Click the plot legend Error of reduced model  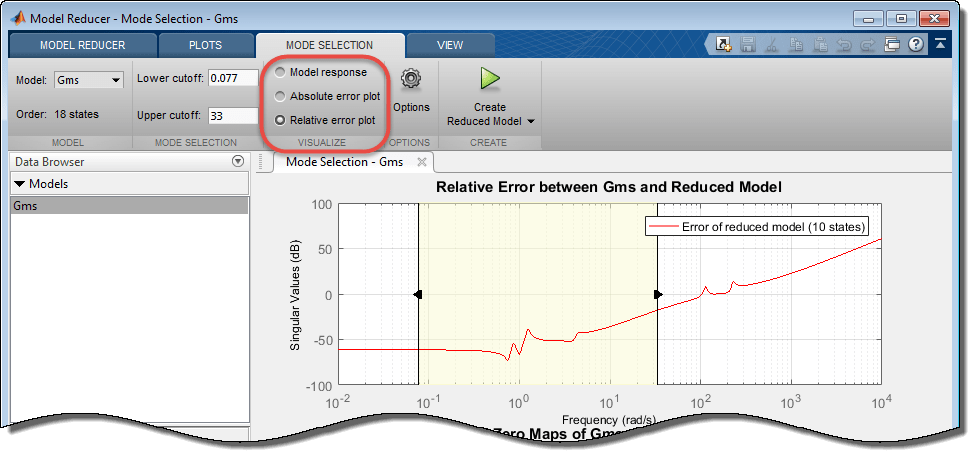[x=757, y=227]
